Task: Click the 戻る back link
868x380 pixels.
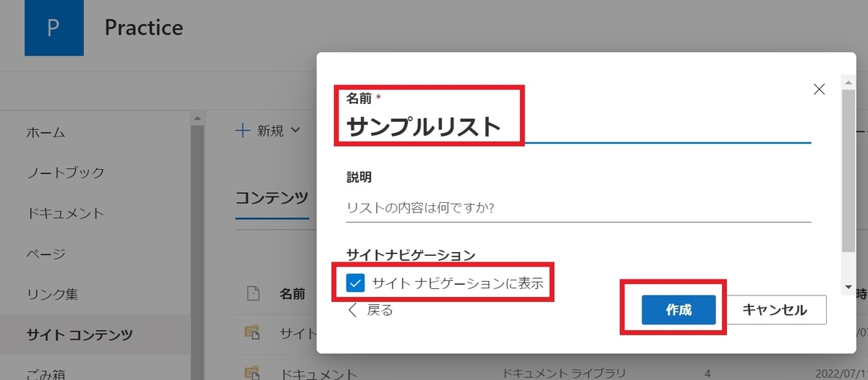Action: (370, 311)
